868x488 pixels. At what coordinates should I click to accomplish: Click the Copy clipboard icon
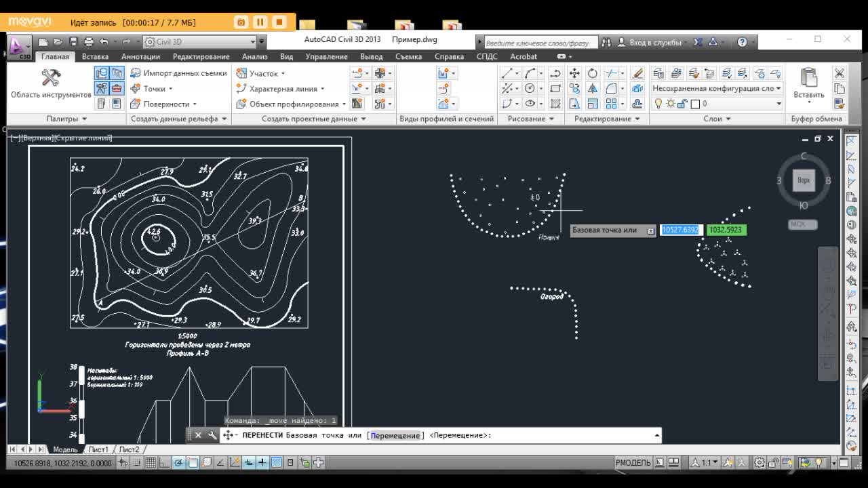(840, 89)
